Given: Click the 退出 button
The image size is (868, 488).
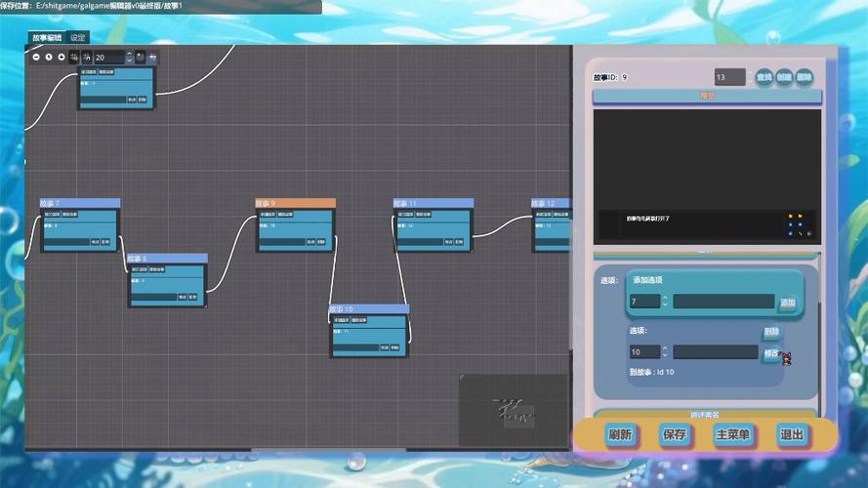Looking at the screenshot, I should [792, 434].
